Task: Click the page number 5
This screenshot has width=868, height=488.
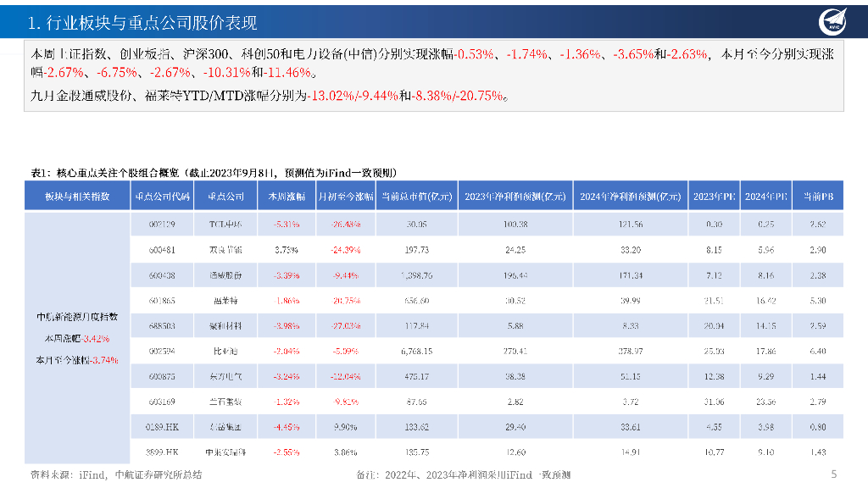Action: [x=834, y=474]
